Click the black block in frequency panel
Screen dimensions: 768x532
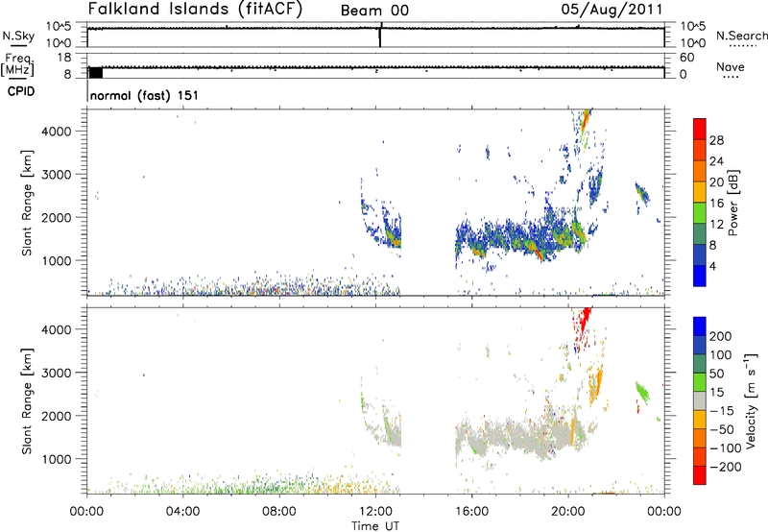95,72
